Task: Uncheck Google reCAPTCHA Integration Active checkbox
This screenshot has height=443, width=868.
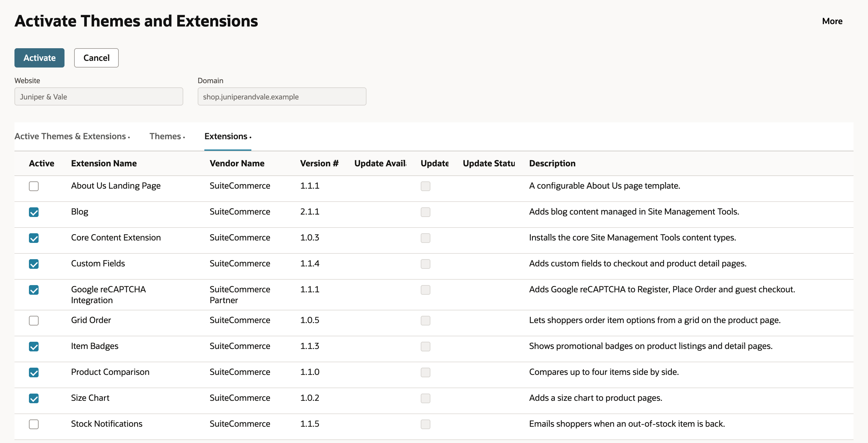Action: (34, 290)
